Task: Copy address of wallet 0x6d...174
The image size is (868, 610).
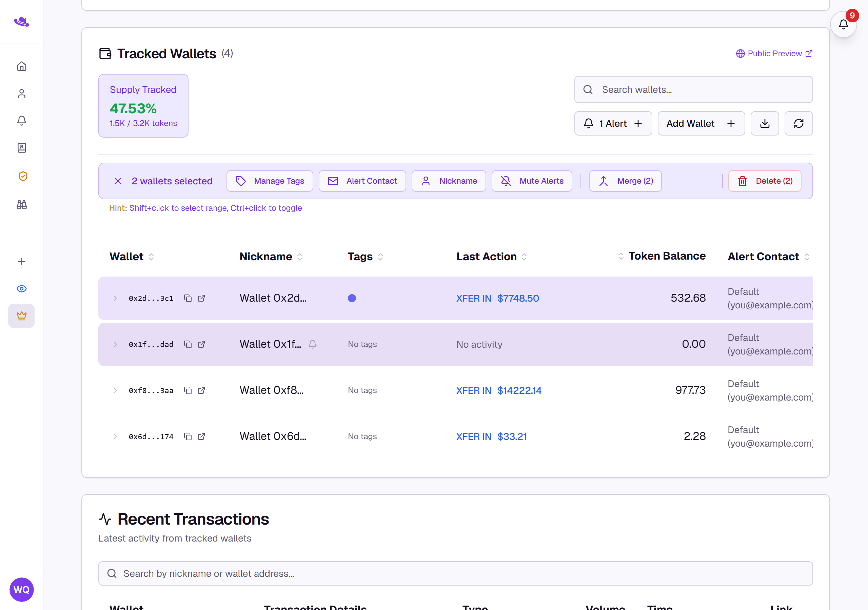Action: coord(188,436)
